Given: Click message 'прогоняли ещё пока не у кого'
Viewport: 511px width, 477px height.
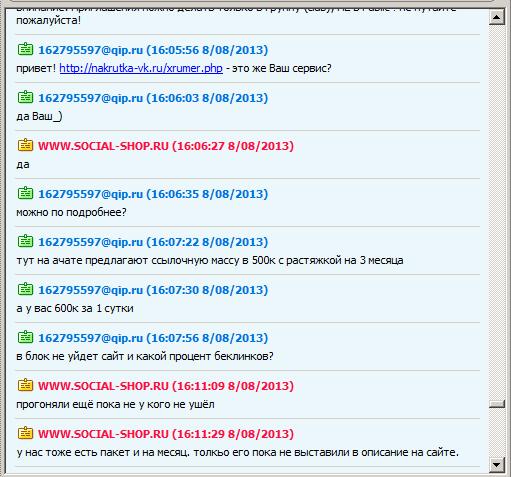Looking at the screenshot, I should [115, 404].
